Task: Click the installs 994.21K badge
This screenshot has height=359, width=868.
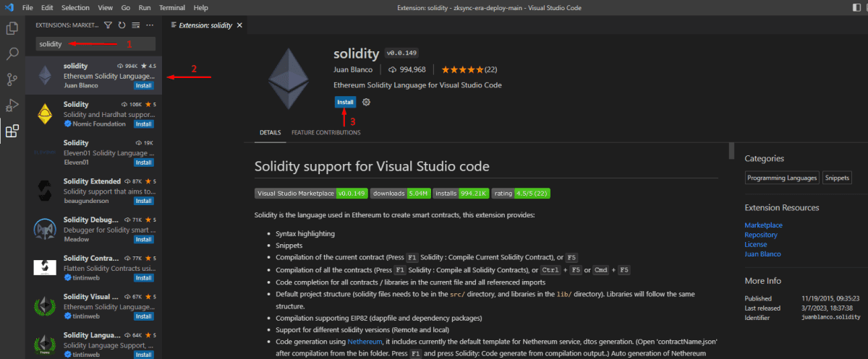Action: tap(461, 194)
